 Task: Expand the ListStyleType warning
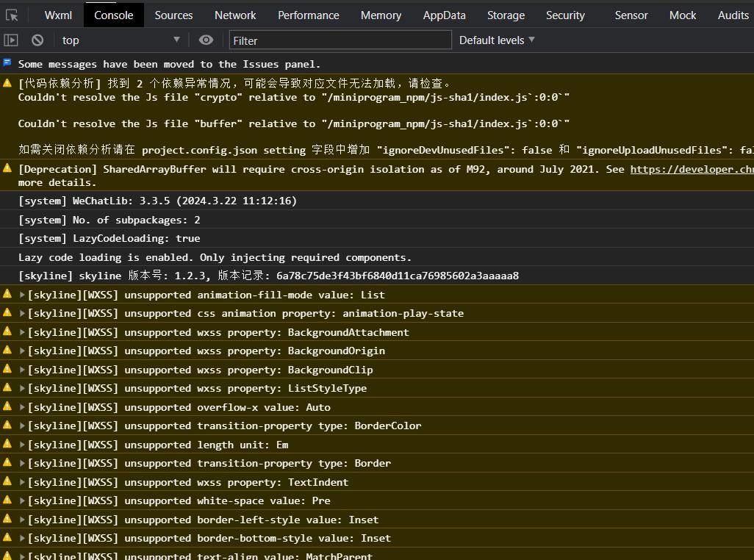(x=21, y=388)
